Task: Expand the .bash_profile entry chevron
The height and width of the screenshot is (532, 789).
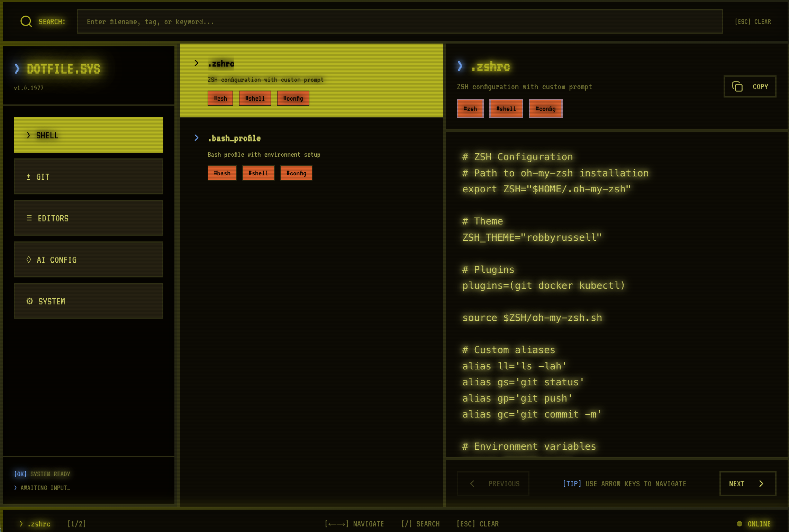Action: point(197,138)
